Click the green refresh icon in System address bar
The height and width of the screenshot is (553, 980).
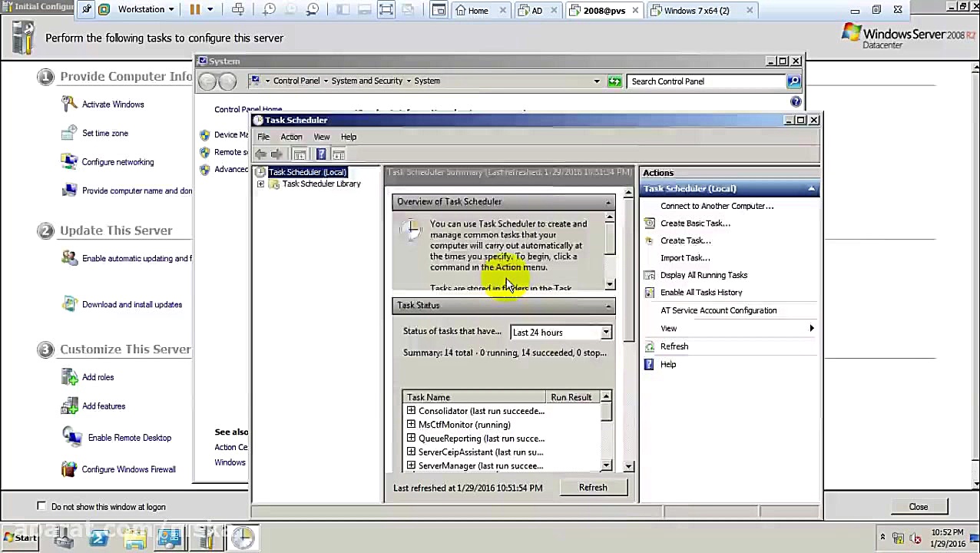coord(614,81)
